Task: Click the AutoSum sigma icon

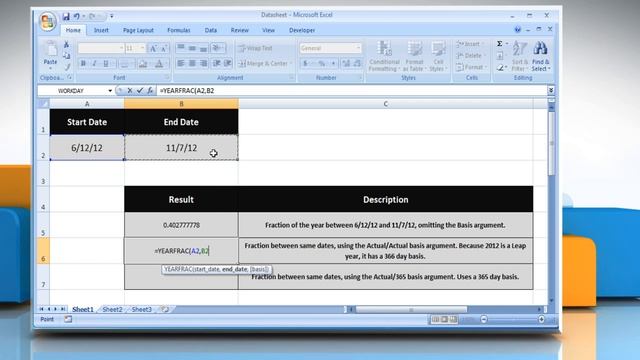Action: pos(500,44)
